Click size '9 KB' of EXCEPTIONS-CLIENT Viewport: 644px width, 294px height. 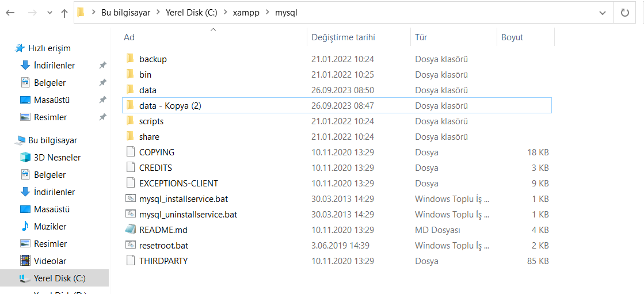point(540,183)
